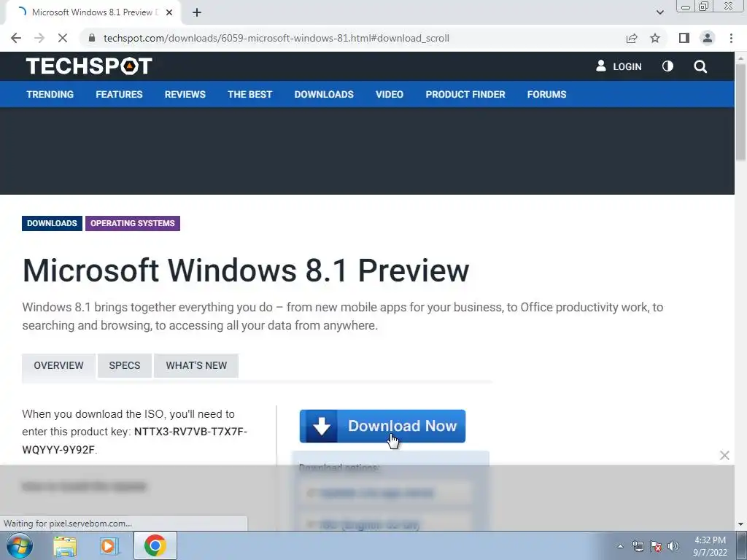Click the site security padlock icon
Viewport: 747px width, 560px height.
pyautogui.click(x=92, y=38)
